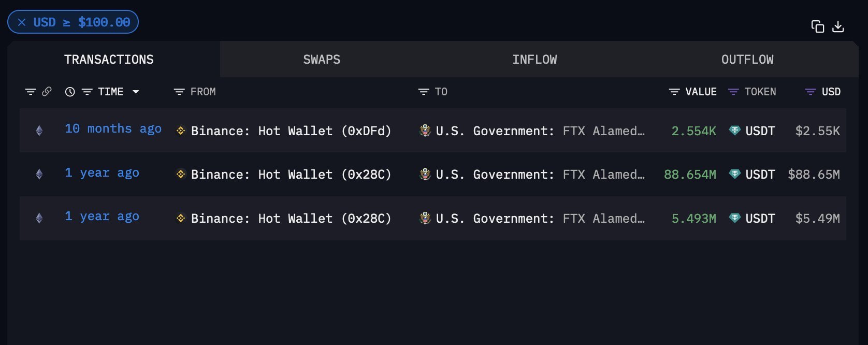Open the leftmost filter icon in header
The width and height of the screenshot is (868, 345).
(x=31, y=92)
